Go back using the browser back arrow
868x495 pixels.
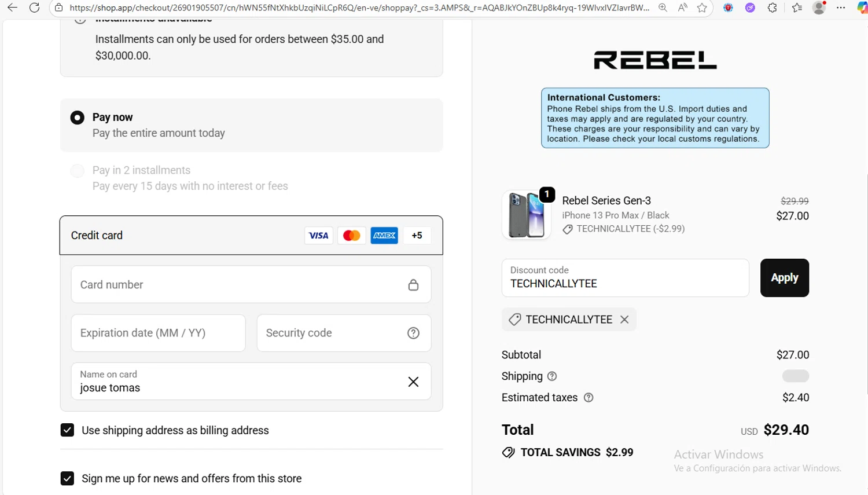(12, 8)
